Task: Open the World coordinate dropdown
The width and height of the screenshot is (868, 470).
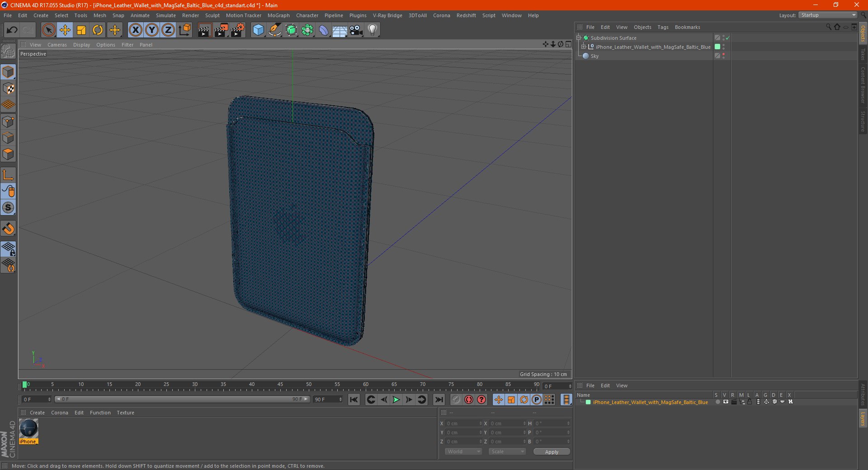Action: pyautogui.click(x=463, y=451)
